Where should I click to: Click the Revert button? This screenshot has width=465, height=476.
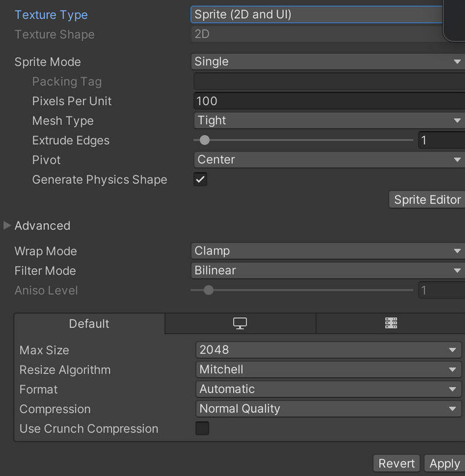(x=396, y=464)
